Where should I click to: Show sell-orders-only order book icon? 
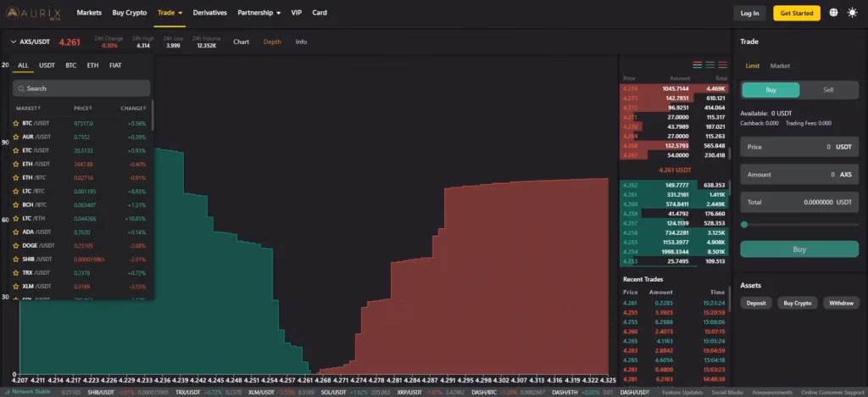click(721, 64)
